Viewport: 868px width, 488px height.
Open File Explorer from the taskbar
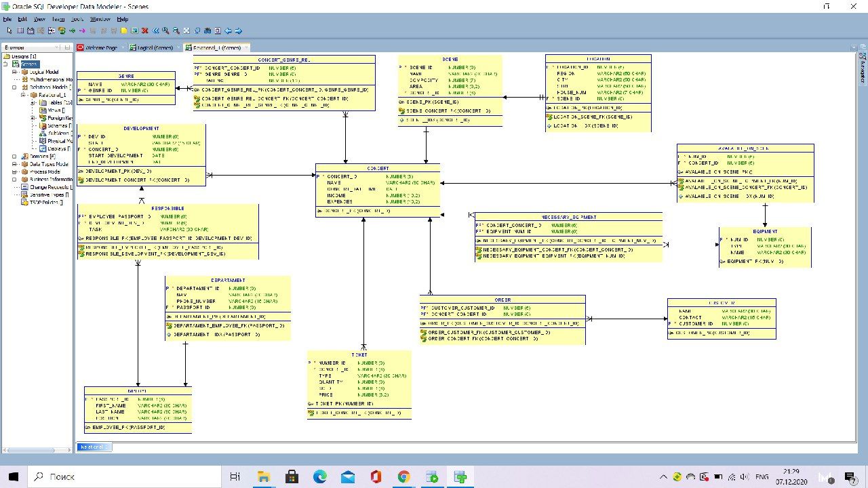click(263, 476)
